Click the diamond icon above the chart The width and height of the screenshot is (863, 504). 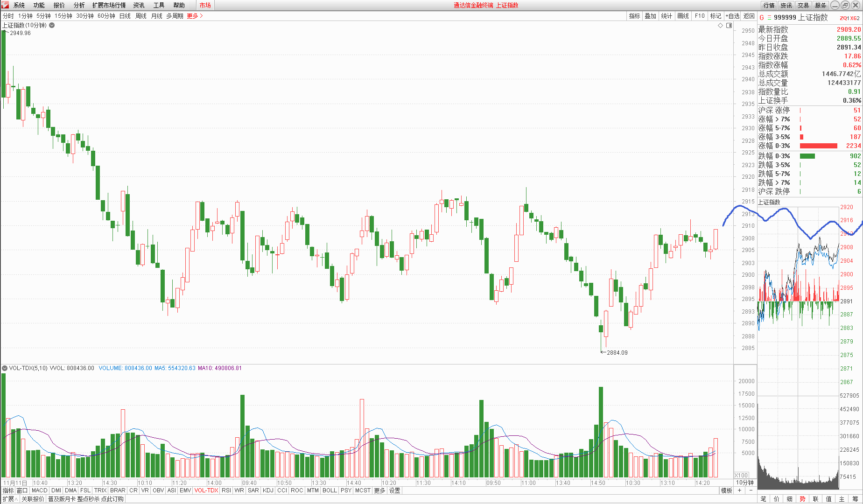click(x=720, y=25)
